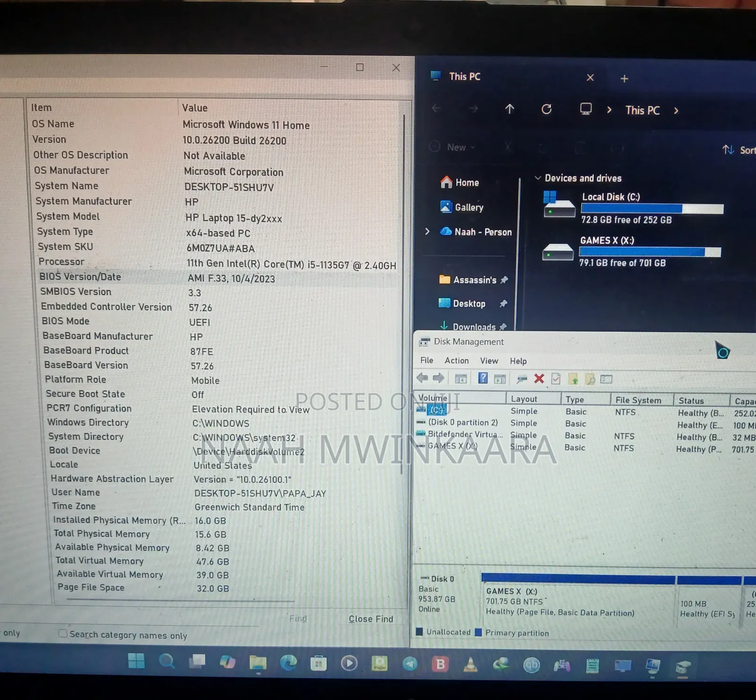This screenshot has width=756, height=700.
Task: Select the 100 MB EFI partition block
Action: [708, 603]
